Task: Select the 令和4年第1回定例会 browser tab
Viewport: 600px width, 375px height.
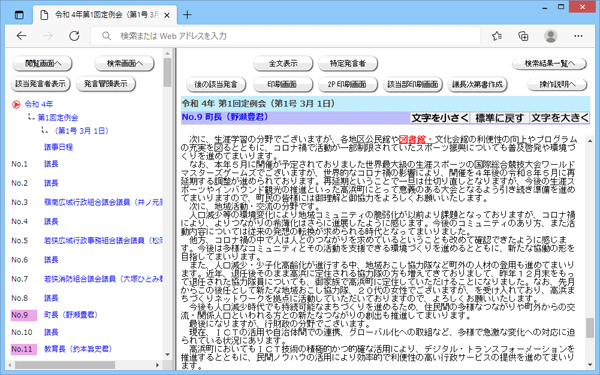Action: point(105,15)
